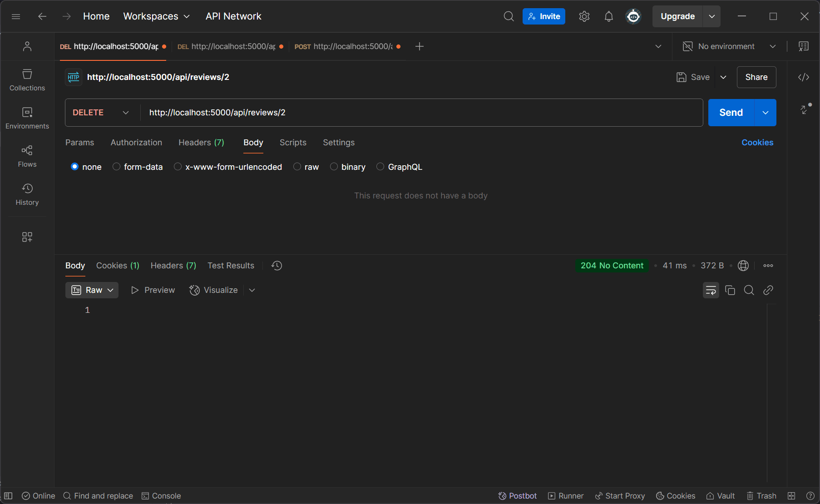This screenshot has width=820, height=504.
Task: Open Collections in the sidebar
Action: 27,80
